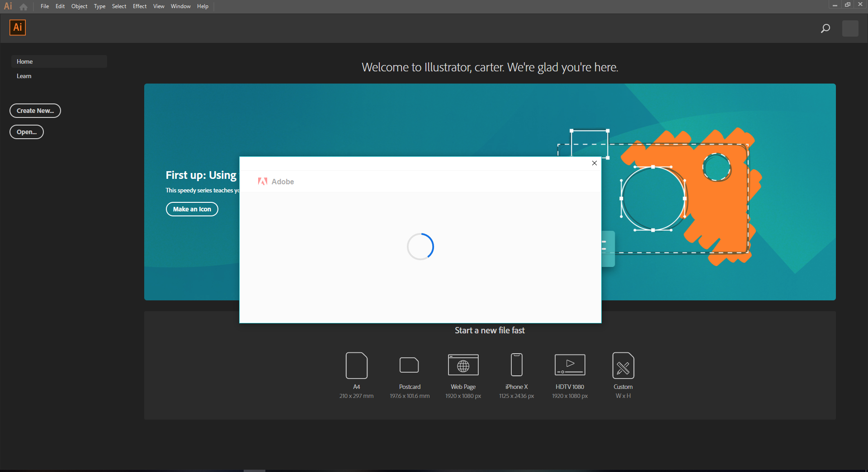
Task: Choose the iPhone X preset icon
Action: [x=517, y=365]
